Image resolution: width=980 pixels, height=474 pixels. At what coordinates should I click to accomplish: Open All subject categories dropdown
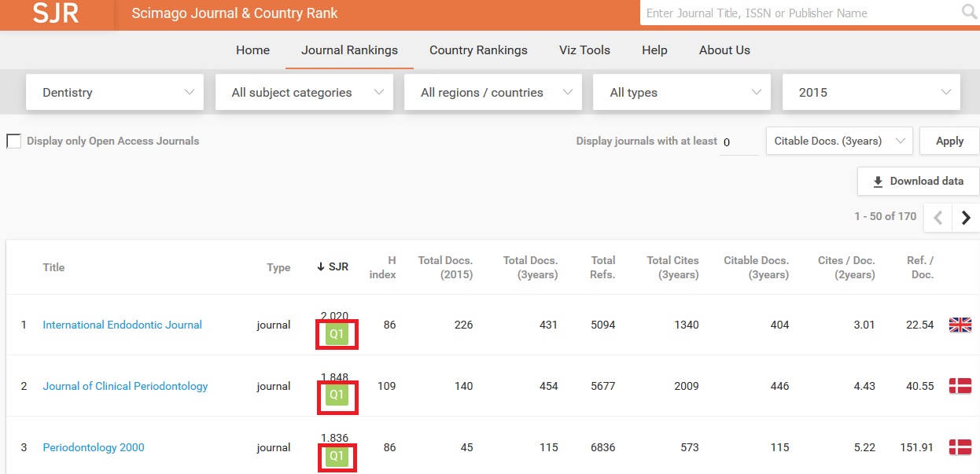coord(304,93)
